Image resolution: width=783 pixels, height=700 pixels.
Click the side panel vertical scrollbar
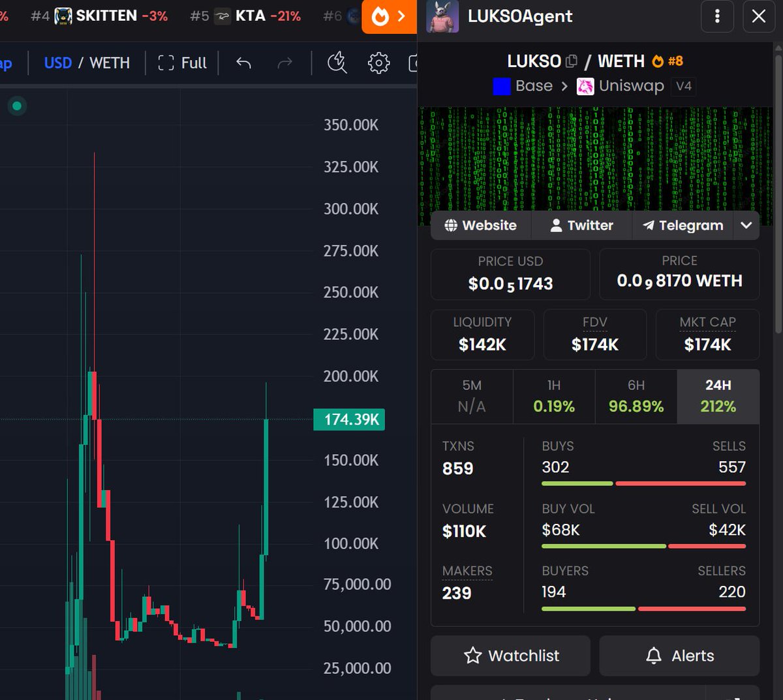tap(777, 196)
